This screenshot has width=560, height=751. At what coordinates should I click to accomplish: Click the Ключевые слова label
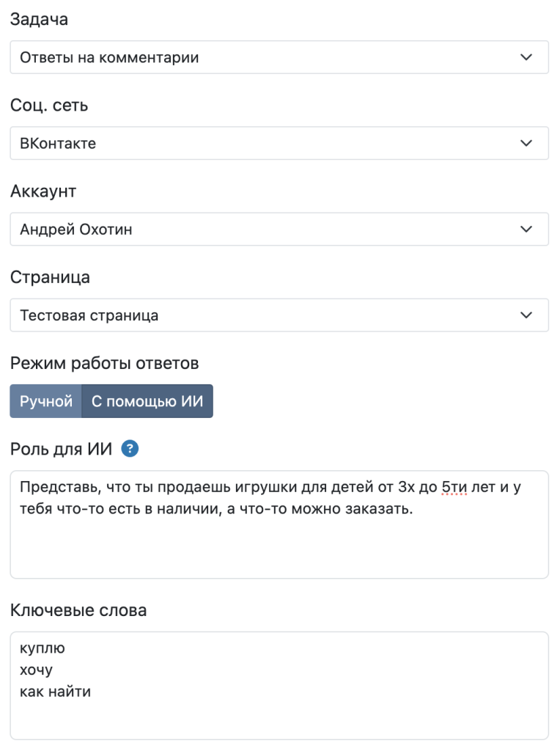(78, 610)
